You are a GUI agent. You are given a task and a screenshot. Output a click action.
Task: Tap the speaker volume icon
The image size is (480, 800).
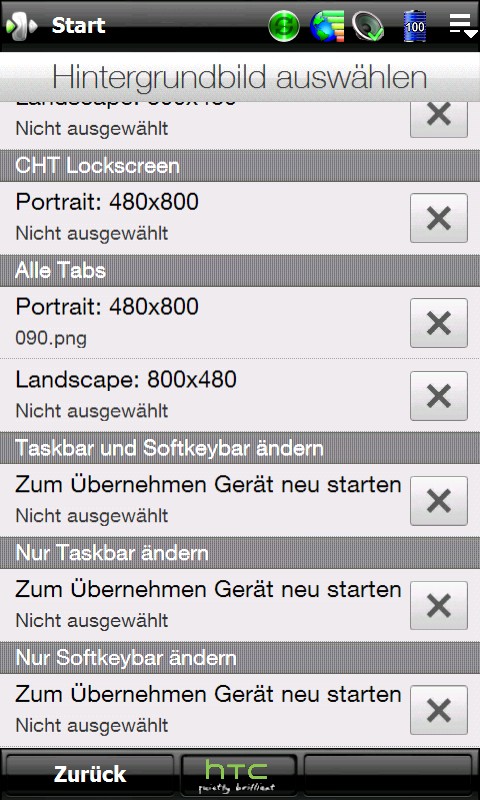point(368,26)
